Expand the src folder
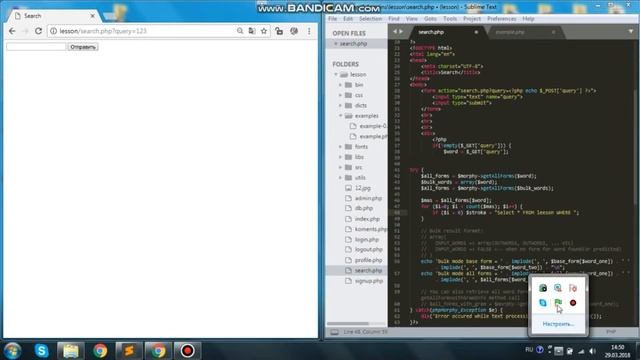The image size is (640, 360). 340,167
